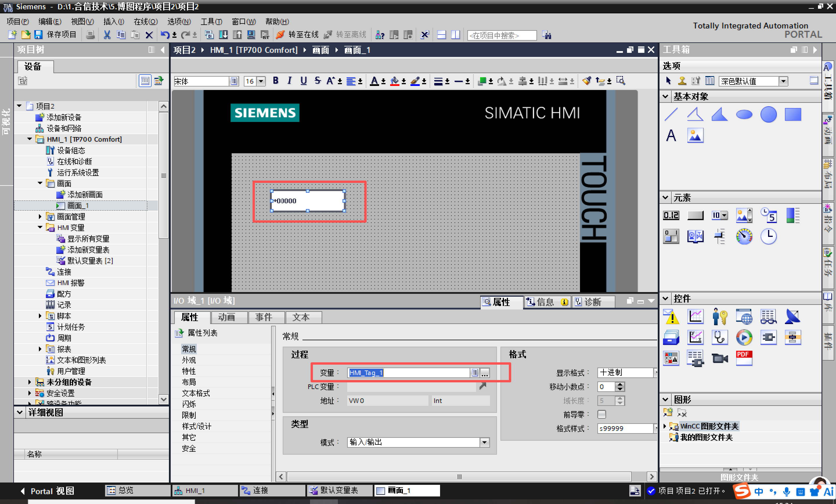Select the Trend view control
This screenshot has width=836, height=504.
click(695, 317)
